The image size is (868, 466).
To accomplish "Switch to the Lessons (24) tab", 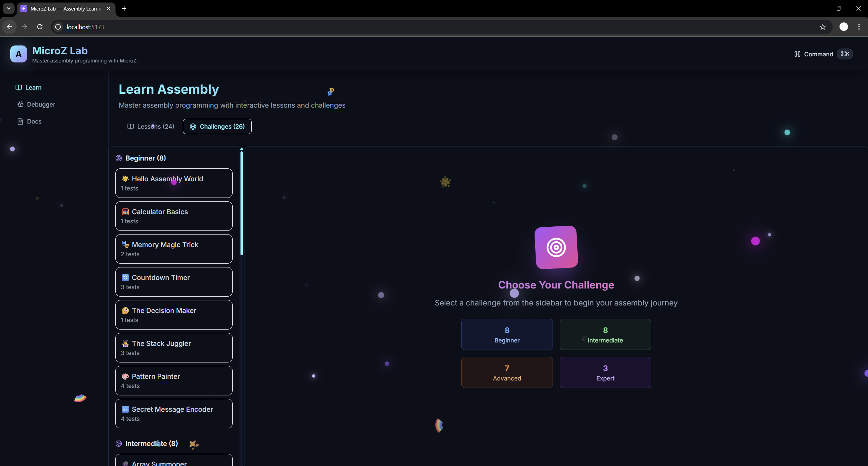I will (151, 127).
